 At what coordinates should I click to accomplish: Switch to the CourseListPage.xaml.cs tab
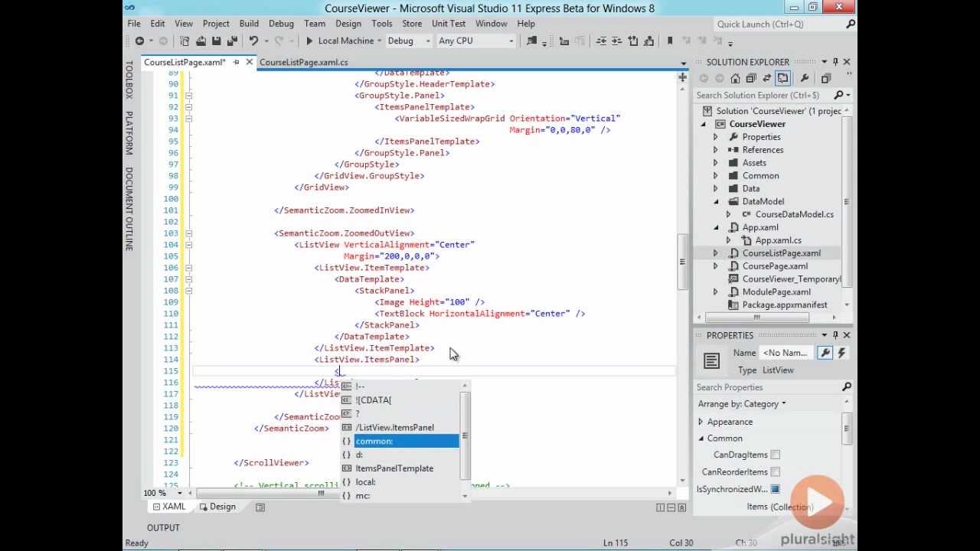(x=304, y=62)
